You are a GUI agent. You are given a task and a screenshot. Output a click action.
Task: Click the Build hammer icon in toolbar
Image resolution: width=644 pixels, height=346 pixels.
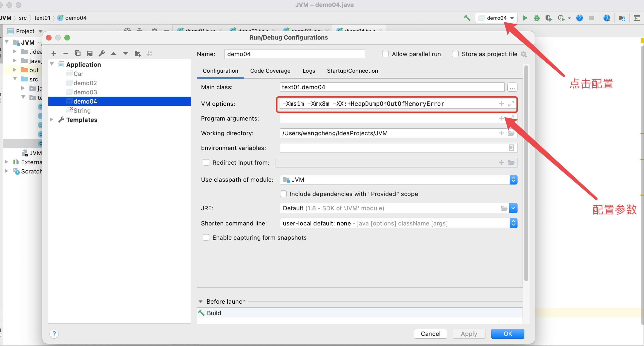(x=467, y=18)
